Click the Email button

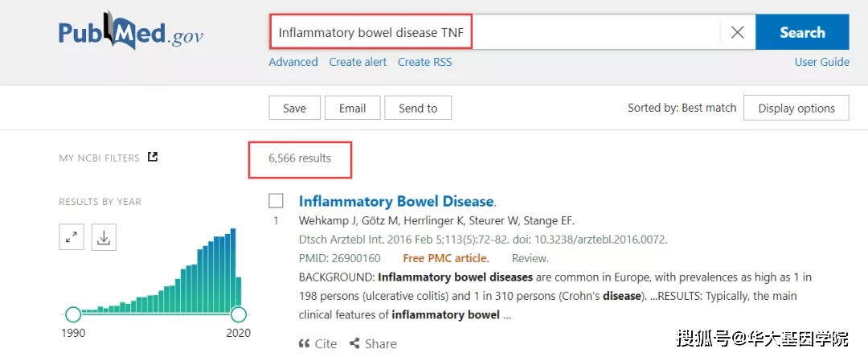point(352,109)
